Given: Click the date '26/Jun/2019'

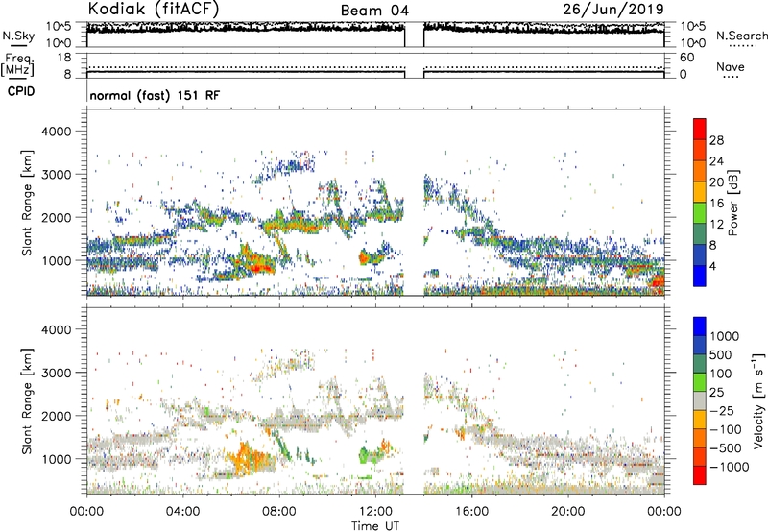Looking at the screenshot, I should click(x=613, y=10).
